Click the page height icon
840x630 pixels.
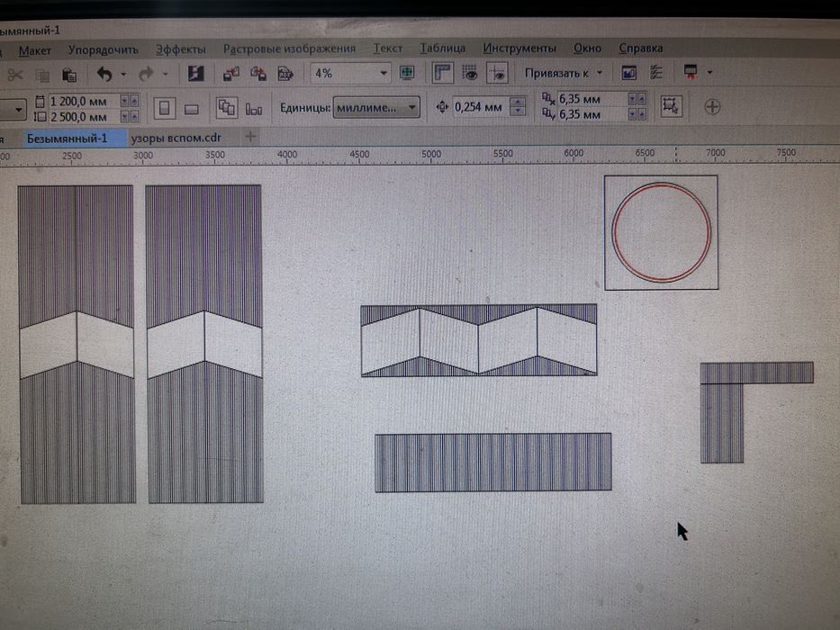tap(41, 117)
